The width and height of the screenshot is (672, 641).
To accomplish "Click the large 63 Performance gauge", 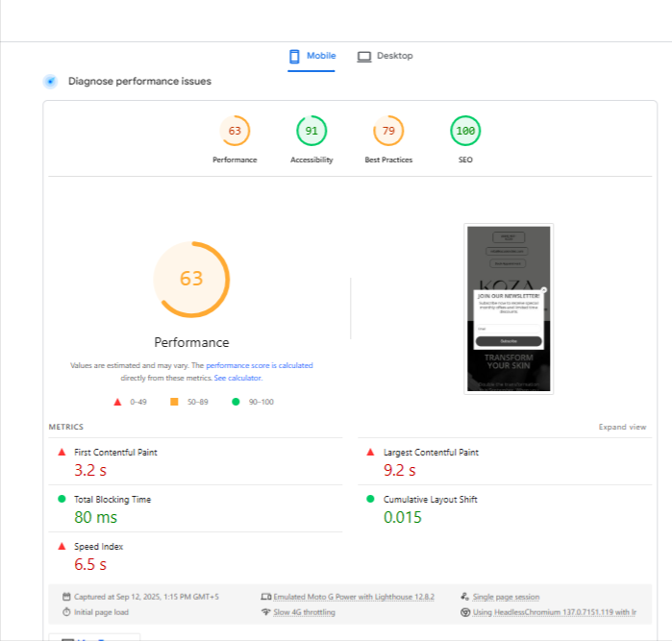I will 191,280.
